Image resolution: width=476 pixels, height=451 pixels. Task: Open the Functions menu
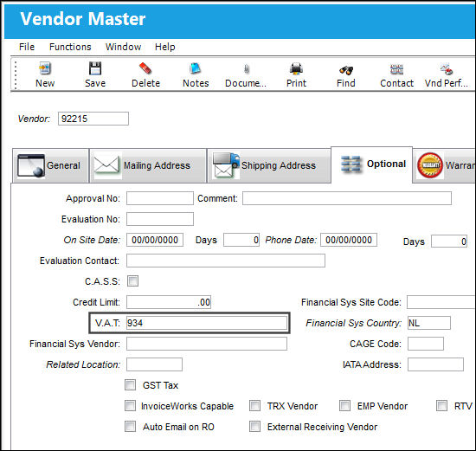click(70, 47)
